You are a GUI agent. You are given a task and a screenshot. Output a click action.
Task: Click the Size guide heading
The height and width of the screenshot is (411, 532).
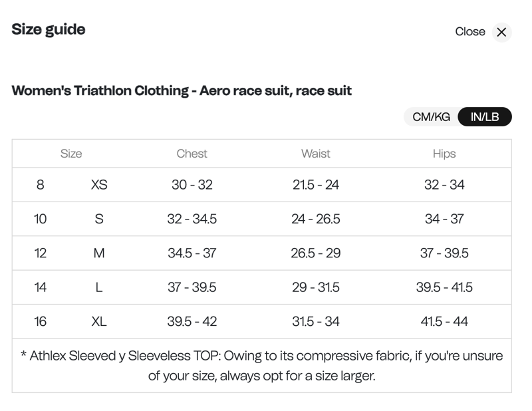tap(48, 29)
